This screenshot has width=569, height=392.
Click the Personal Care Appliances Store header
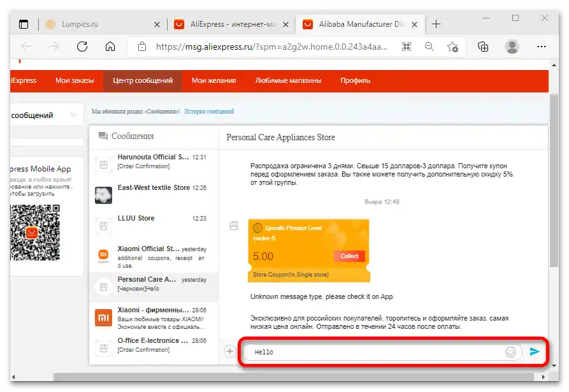point(280,137)
